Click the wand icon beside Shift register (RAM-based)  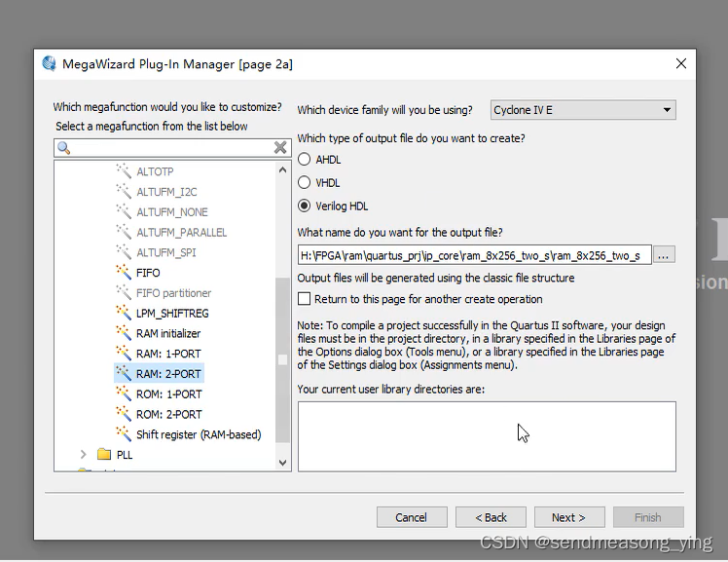point(124,433)
